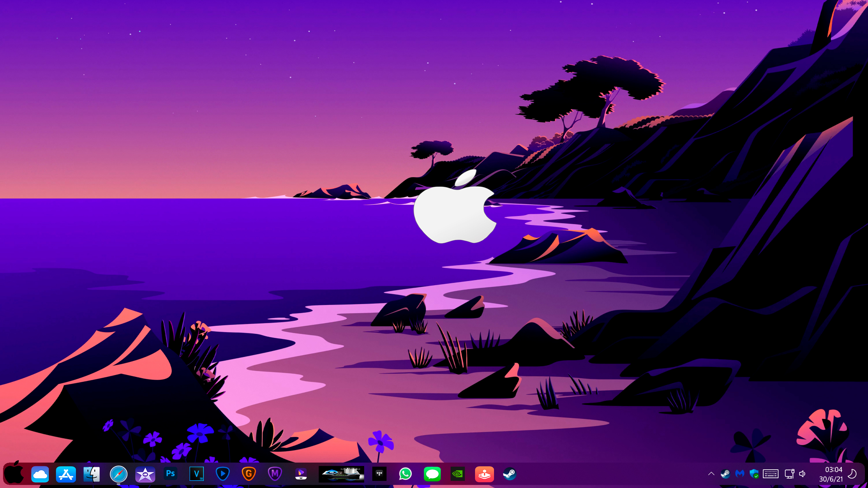Viewport: 868px width, 488px height.
Task: Open volume speaker tray icon
Action: 803,474
